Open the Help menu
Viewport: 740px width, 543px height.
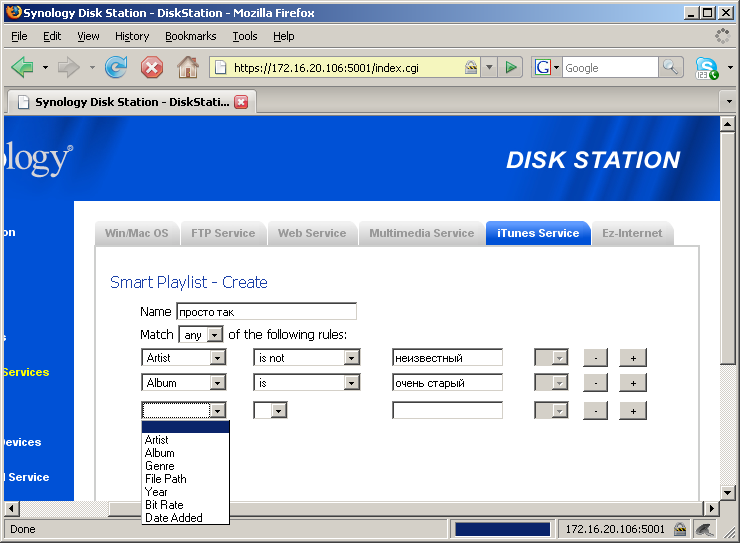[284, 36]
